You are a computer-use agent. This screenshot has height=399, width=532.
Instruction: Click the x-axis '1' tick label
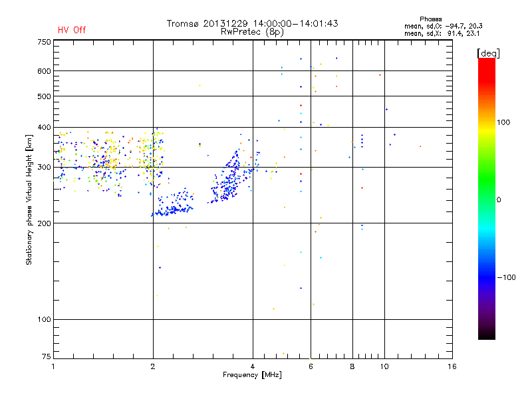click(53, 366)
